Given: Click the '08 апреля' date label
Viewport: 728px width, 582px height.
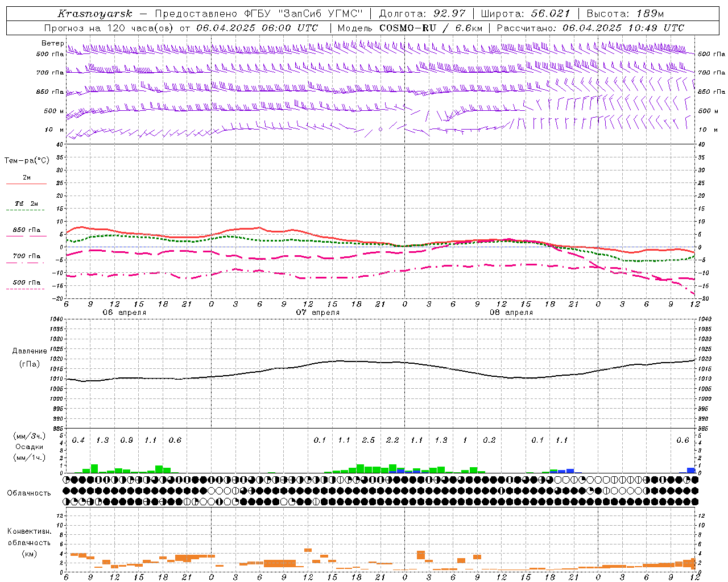Looking at the screenshot, I should [511, 313].
